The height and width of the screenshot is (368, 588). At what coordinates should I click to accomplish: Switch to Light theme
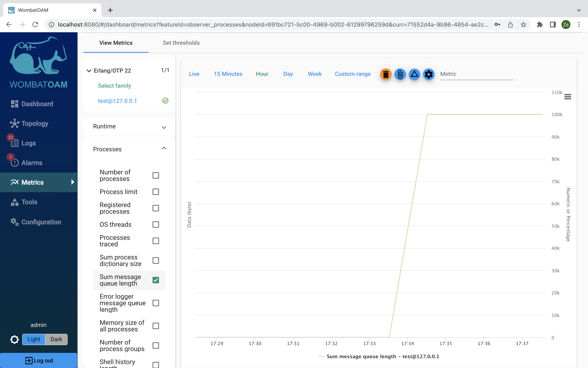pyautogui.click(x=34, y=339)
